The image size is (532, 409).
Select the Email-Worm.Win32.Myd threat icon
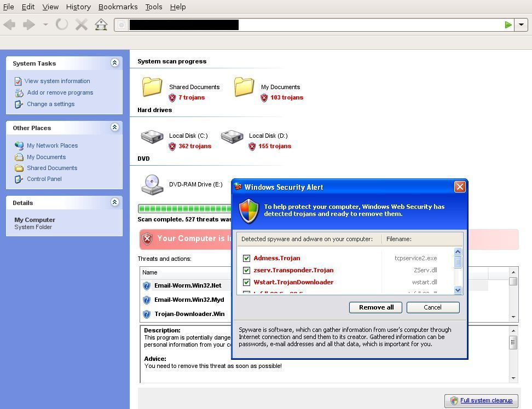[x=147, y=300]
